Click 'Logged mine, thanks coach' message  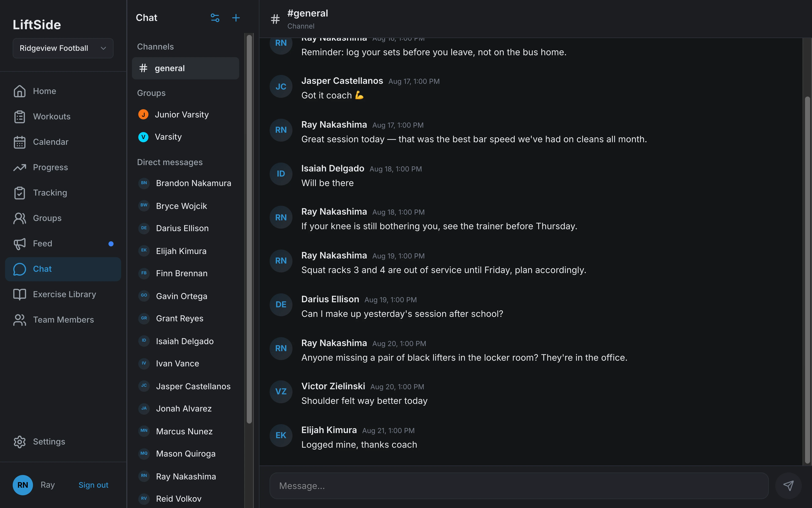[359, 444]
